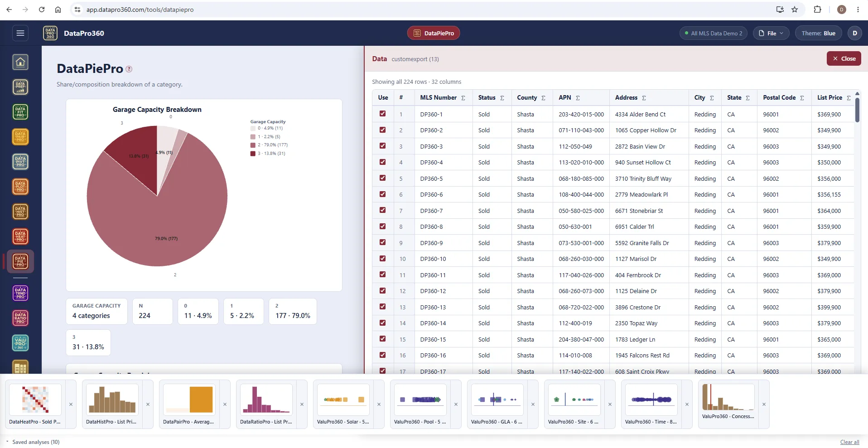The height and width of the screenshot is (448, 868).
Task: Uncheck the Use box for DP360-9
Action: (383, 242)
